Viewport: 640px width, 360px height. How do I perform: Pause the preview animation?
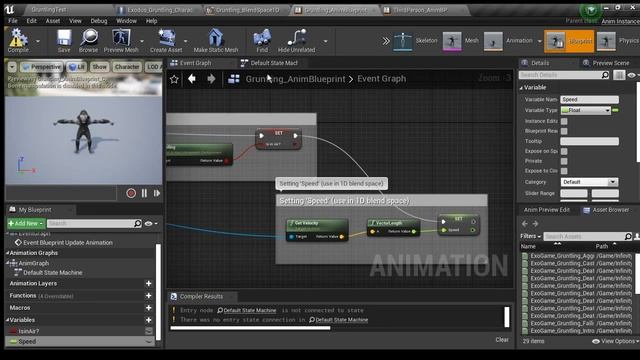click(x=144, y=193)
